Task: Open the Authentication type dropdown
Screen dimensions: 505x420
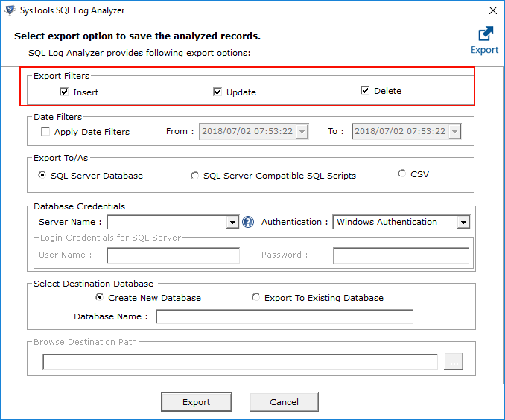Action: 463,222
